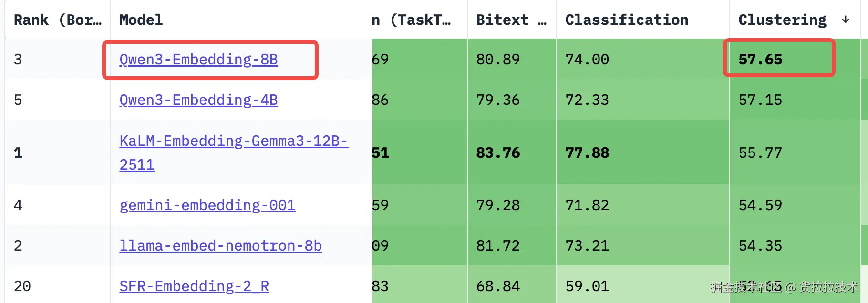Select the bold rank 1 cell

coord(18,153)
